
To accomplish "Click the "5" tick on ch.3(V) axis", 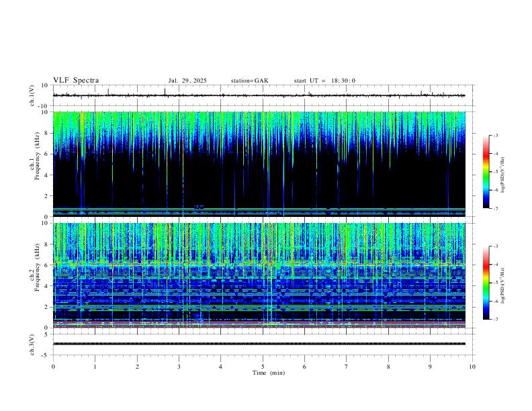I will (x=46, y=334).
